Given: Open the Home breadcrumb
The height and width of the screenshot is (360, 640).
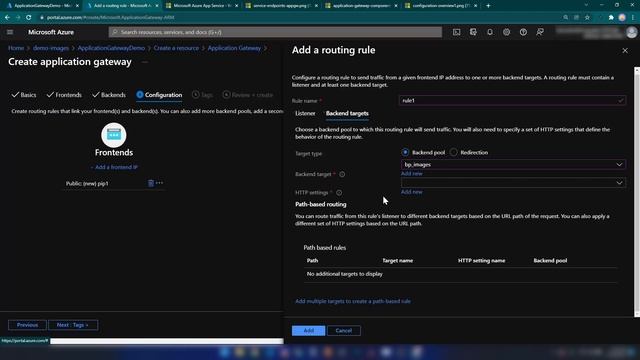Looking at the screenshot, I should (x=16, y=48).
